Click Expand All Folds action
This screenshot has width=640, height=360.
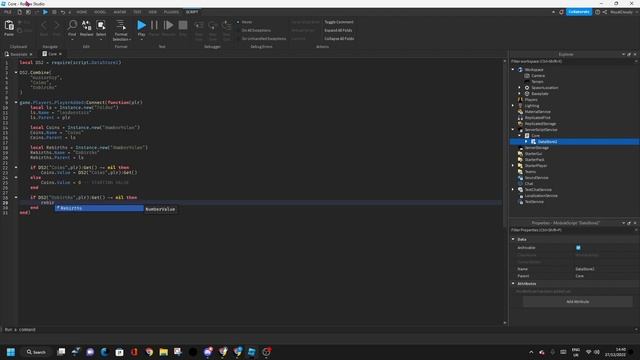(x=338, y=30)
